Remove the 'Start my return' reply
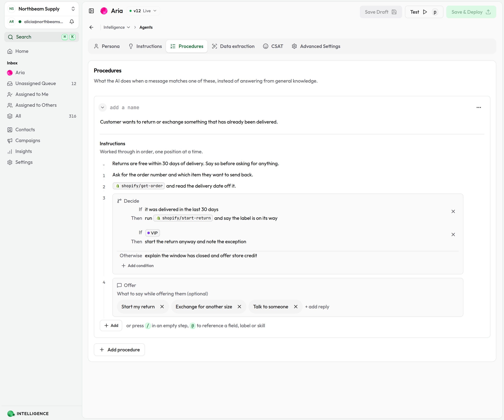 pos(162,307)
